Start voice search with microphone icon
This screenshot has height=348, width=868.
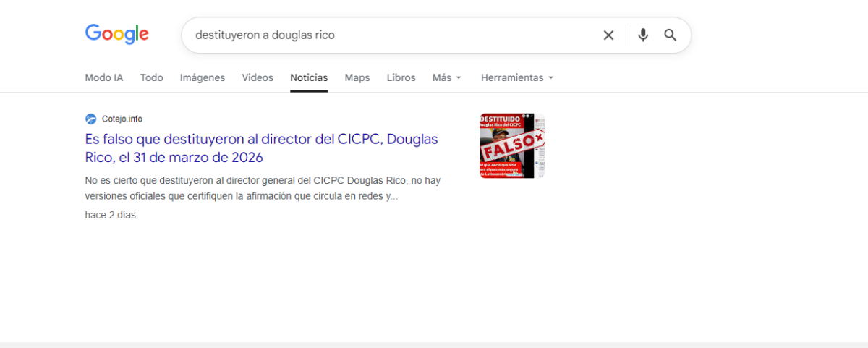tap(643, 35)
